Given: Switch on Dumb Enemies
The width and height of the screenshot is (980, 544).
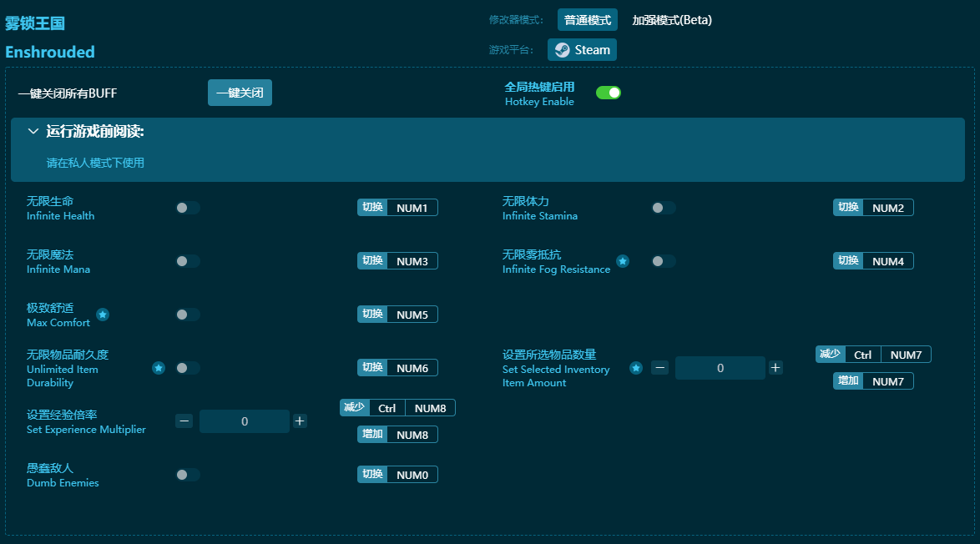Looking at the screenshot, I should (x=188, y=475).
